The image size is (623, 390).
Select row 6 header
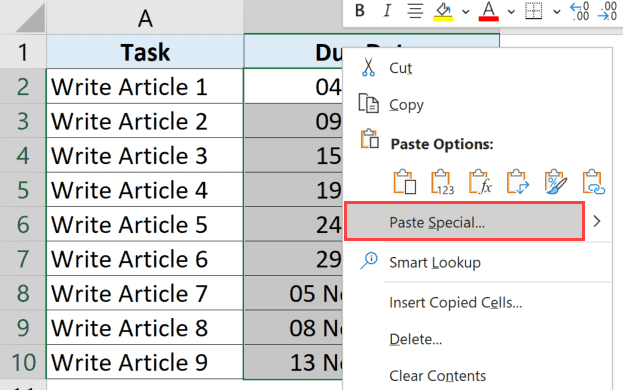(23, 224)
